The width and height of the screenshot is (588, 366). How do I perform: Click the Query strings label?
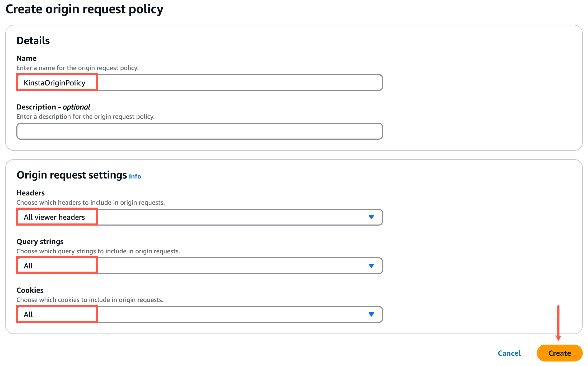click(x=40, y=241)
